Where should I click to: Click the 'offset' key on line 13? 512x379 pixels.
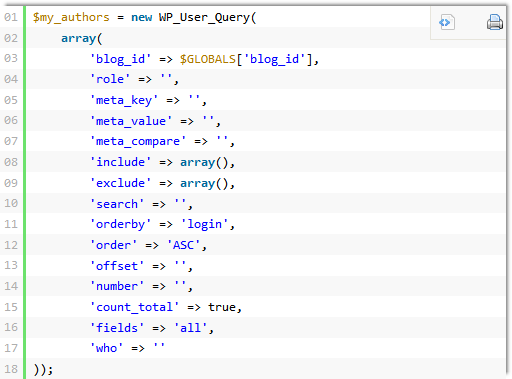tap(117, 266)
